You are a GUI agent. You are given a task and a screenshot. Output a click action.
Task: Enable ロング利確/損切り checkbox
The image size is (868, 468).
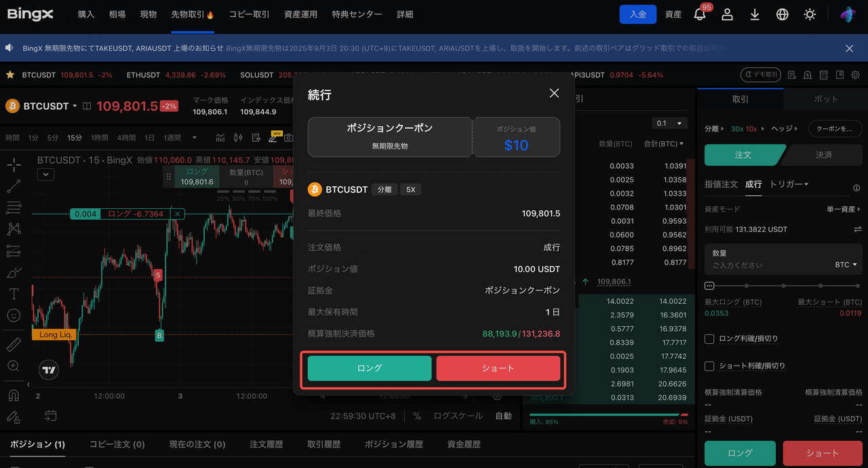pos(709,338)
